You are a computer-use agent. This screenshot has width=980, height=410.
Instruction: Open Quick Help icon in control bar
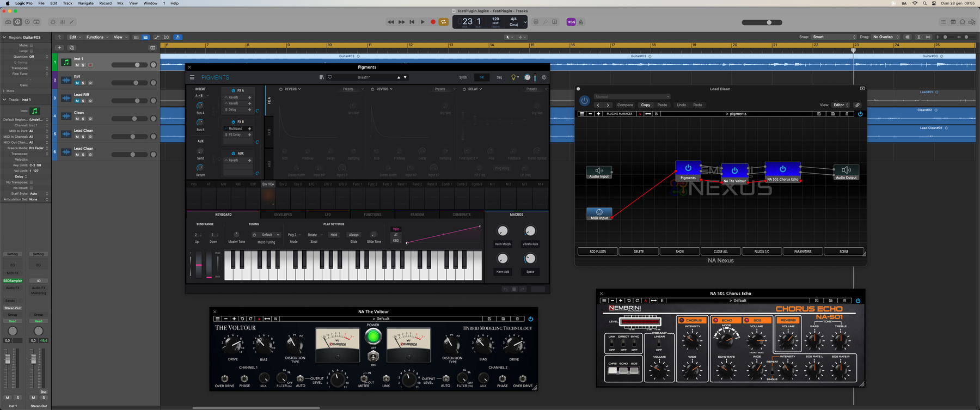click(x=27, y=22)
